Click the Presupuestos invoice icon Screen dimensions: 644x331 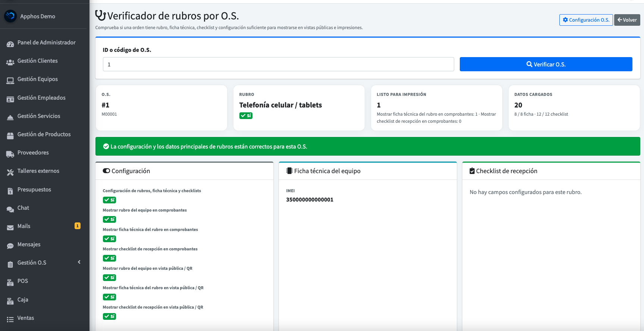pyautogui.click(x=10, y=191)
